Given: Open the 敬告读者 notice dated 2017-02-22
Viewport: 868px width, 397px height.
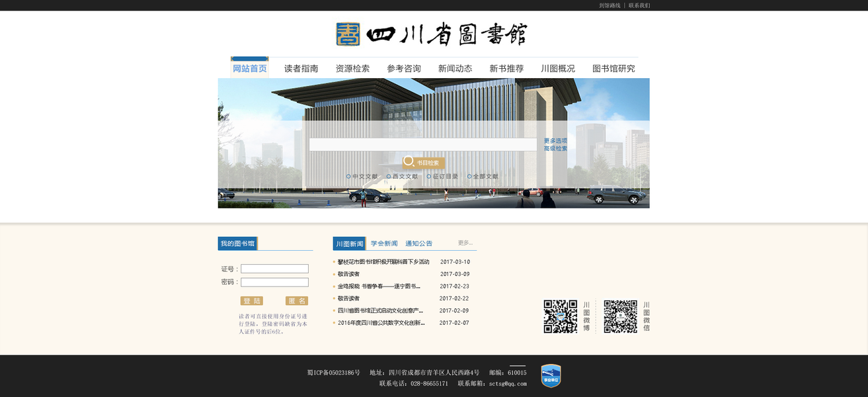Looking at the screenshot, I should [348, 298].
